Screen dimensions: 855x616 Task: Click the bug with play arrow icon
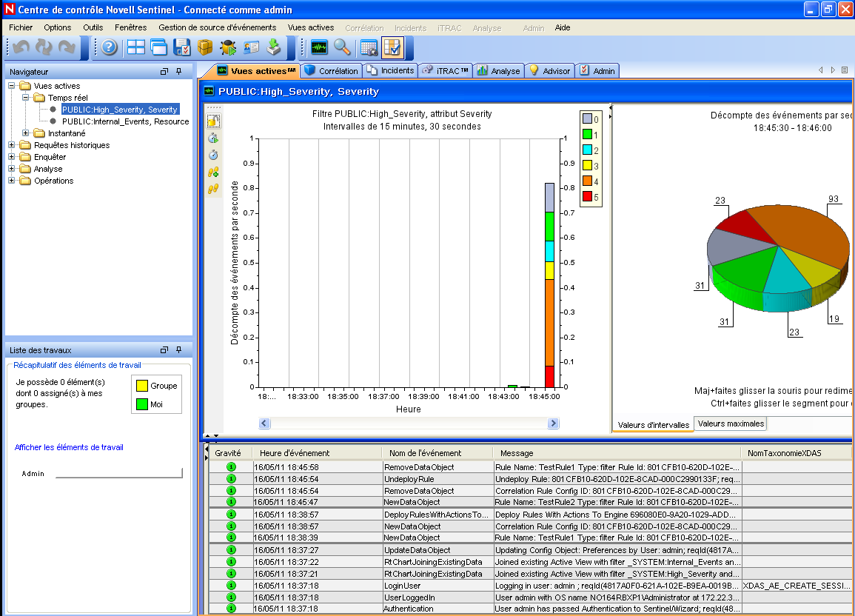coord(228,48)
